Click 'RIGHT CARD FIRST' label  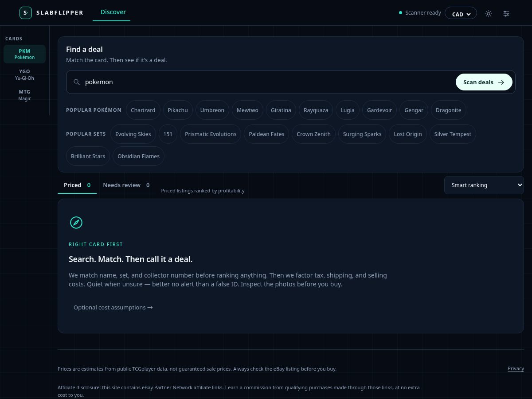[x=96, y=244]
